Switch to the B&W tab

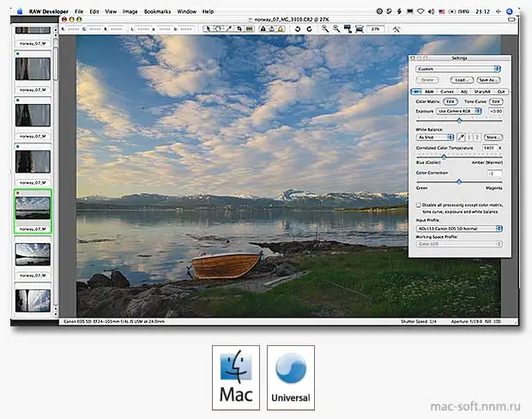click(431, 91)
